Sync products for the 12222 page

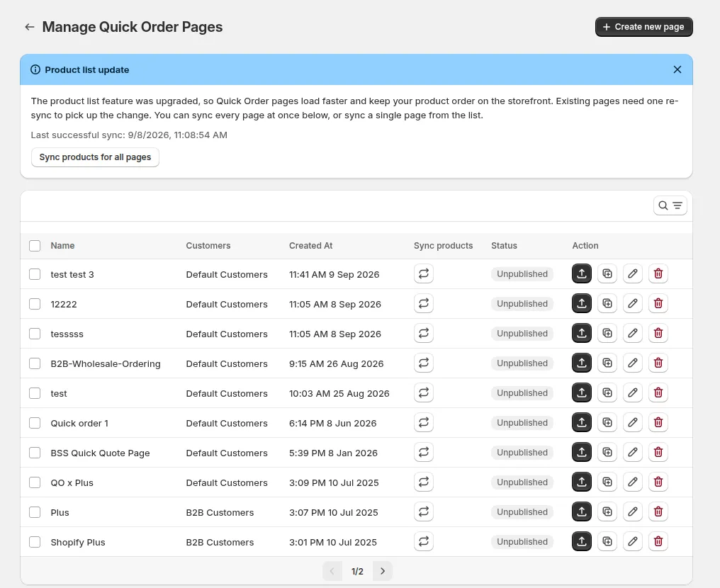coord(423,304)
